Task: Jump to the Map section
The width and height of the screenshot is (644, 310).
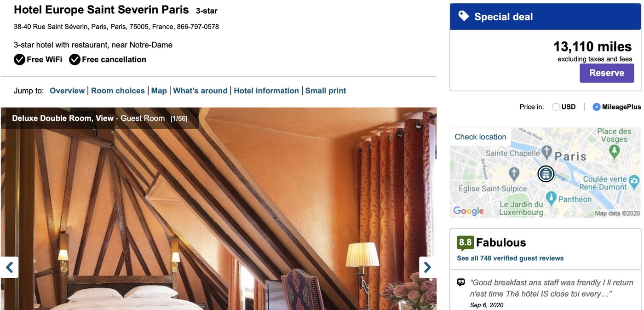Action: click(159, 91)
